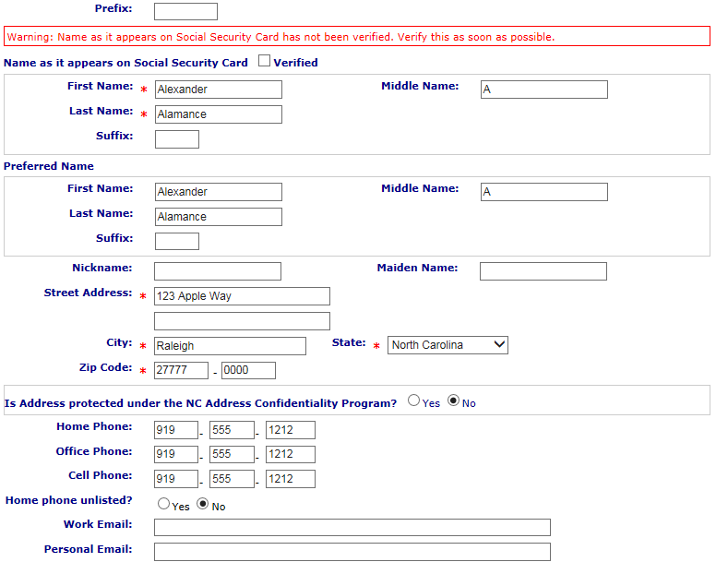The width and height of the screenshot is (728, 574).
Task: Focus the Work Email input box
Action: tap(352, 528)
